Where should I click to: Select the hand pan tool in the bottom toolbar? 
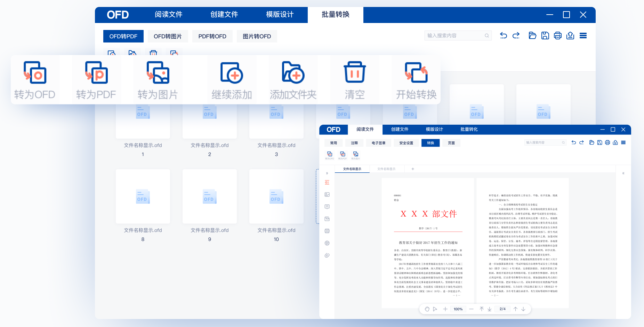tap(427, 309)
